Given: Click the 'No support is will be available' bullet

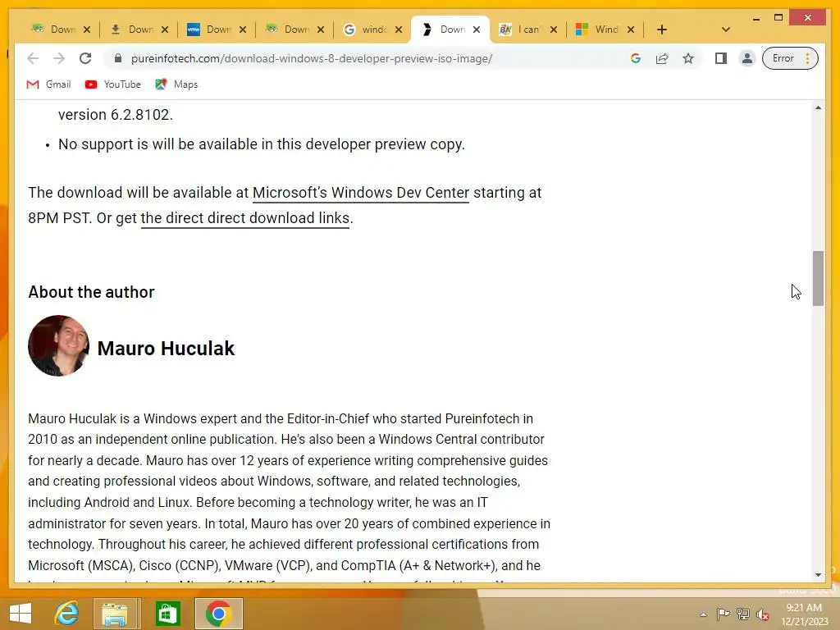Looking at the screenshot, I should click(262, 144).
